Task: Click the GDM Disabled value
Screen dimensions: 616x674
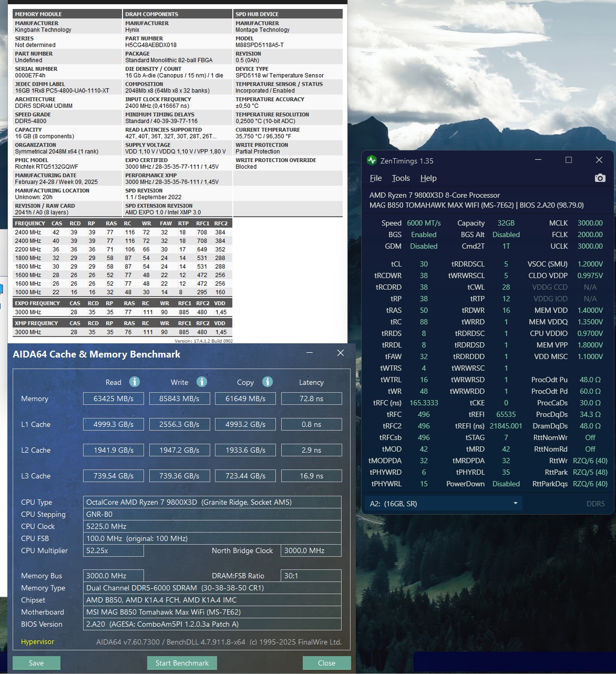Action: (424, 246)
